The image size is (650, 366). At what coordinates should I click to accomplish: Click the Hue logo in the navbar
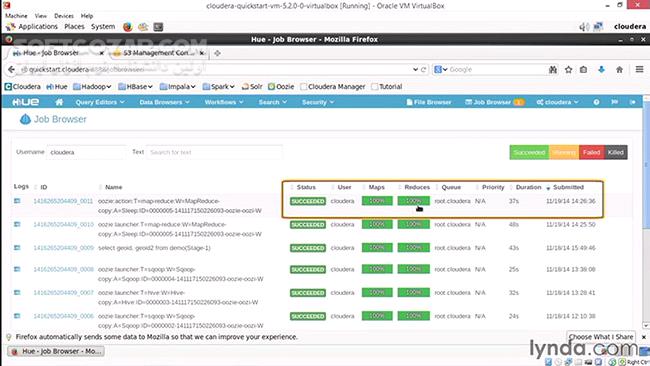25,102
